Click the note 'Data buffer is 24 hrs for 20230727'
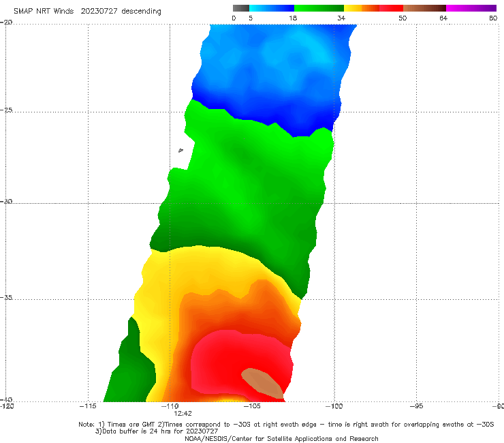Viewport: 504px width, 443px height. tap(160, 431)
